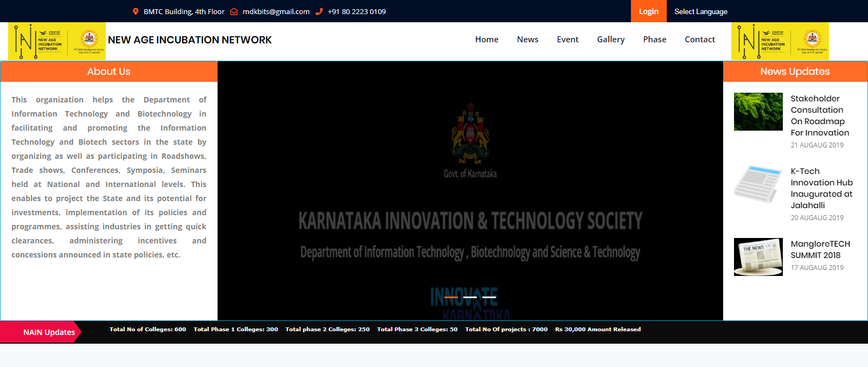Click Total Phase 1 Colleges: 300 ticker text
868x367 pixels.
point(235,329)
